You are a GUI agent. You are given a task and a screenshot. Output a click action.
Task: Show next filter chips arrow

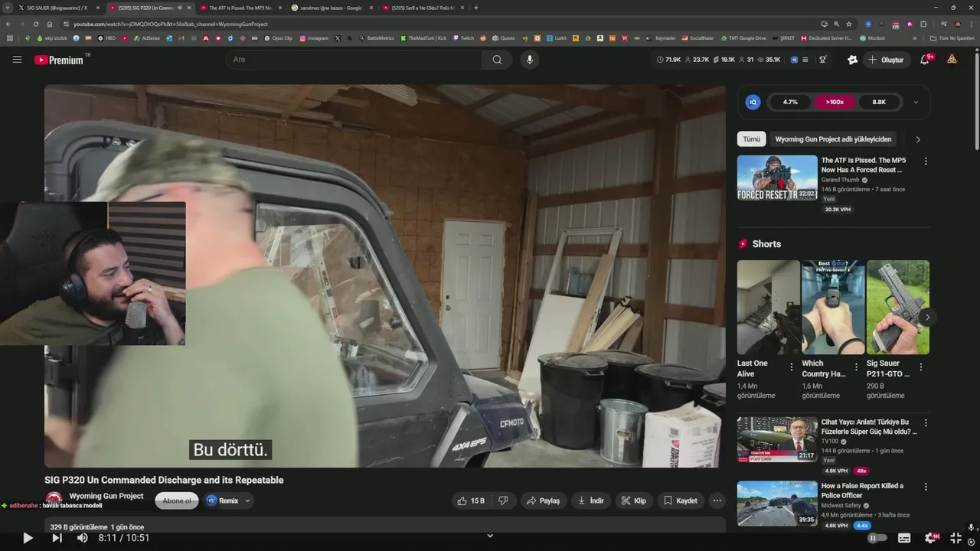pyautogui.click(x=918, y=139)
